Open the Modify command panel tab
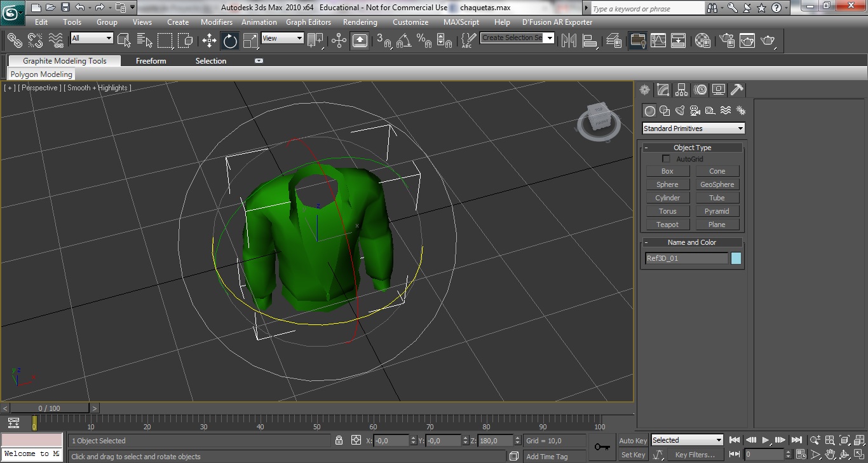The width and height of the screenshot is (868, 463). 663,90
